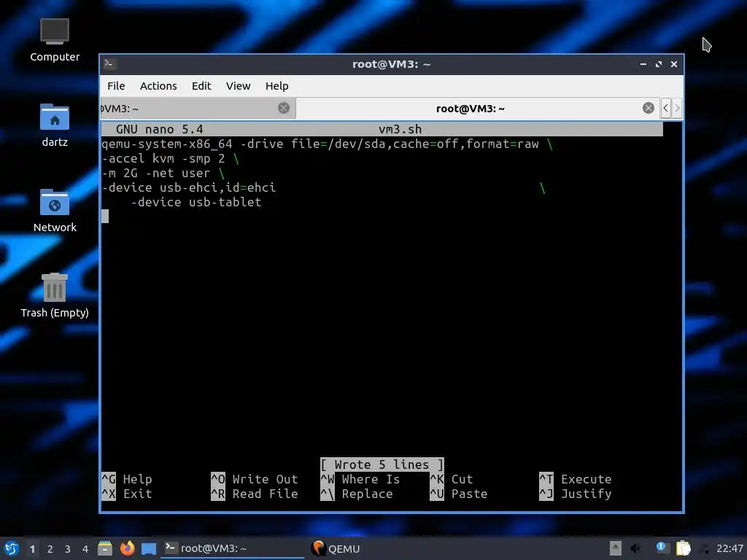The image size is (747, 560).
Task: Switch to workspace 4
Action: point(85,549)
